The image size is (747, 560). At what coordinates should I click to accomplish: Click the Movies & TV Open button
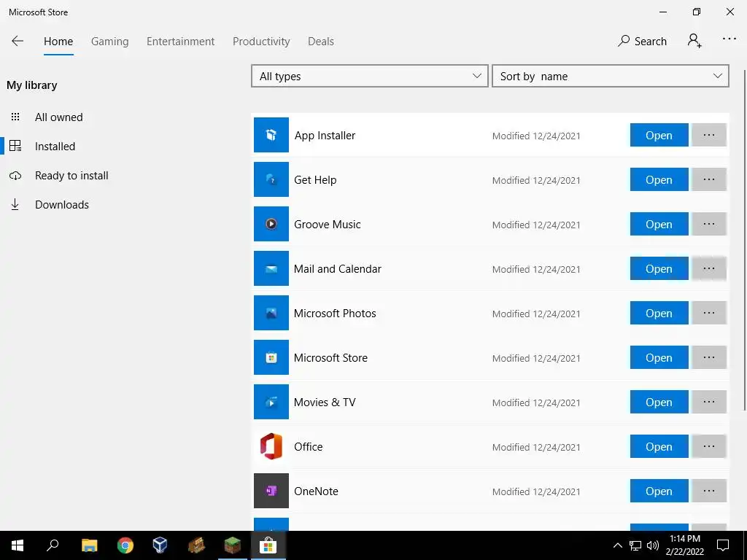[x=659, y=402]
